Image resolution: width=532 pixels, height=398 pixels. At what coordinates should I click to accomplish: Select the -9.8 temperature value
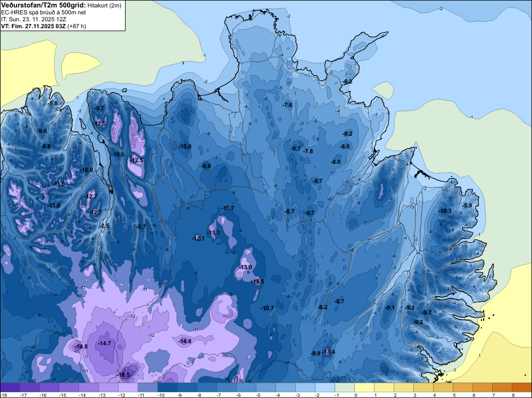[46, 146]
